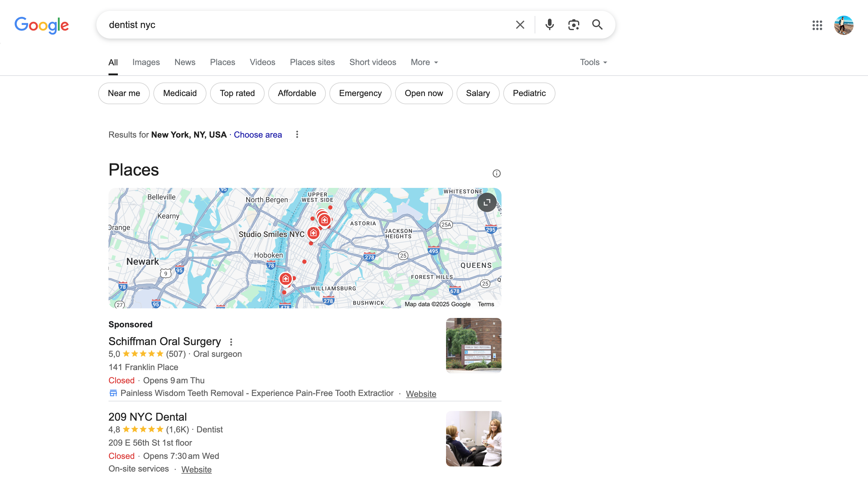Switch to the News tab
This screenshot has height=486, width=868.
(185, 62)
